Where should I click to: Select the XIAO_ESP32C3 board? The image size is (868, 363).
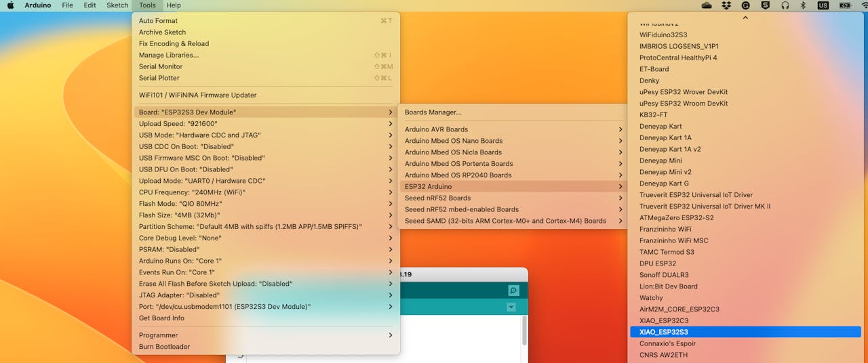745,320
